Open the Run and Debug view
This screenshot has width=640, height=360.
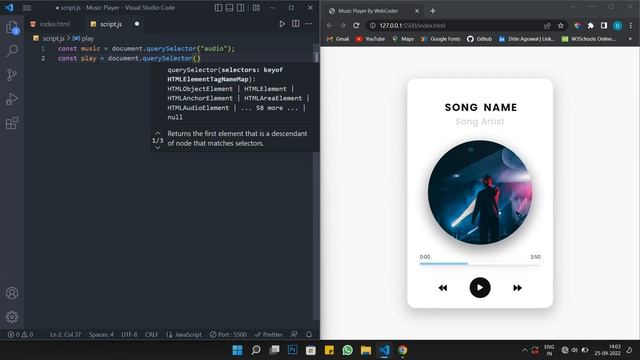[x=12, y=99]
